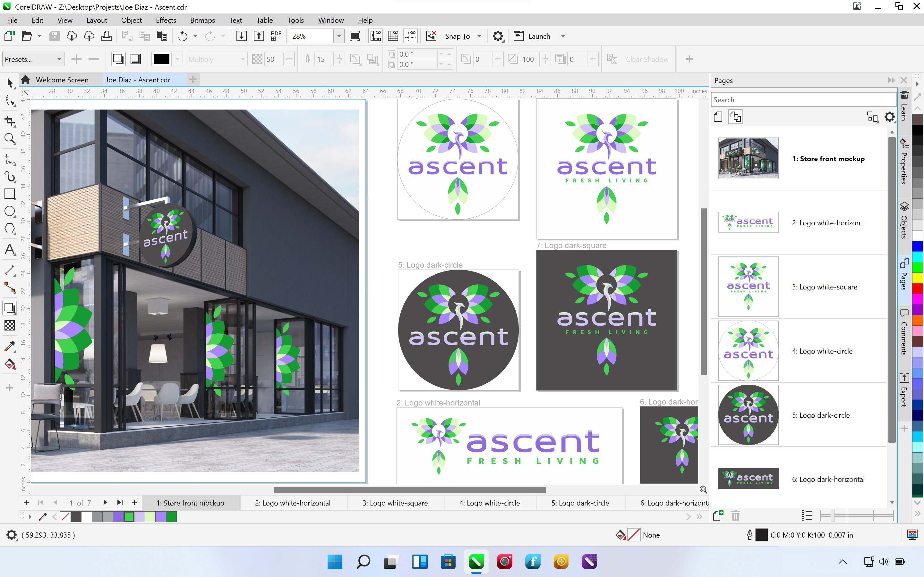This screenshot has height=577, width=924.
Task: Switch to the Welcome Screen tab
Action: (63, 79)
